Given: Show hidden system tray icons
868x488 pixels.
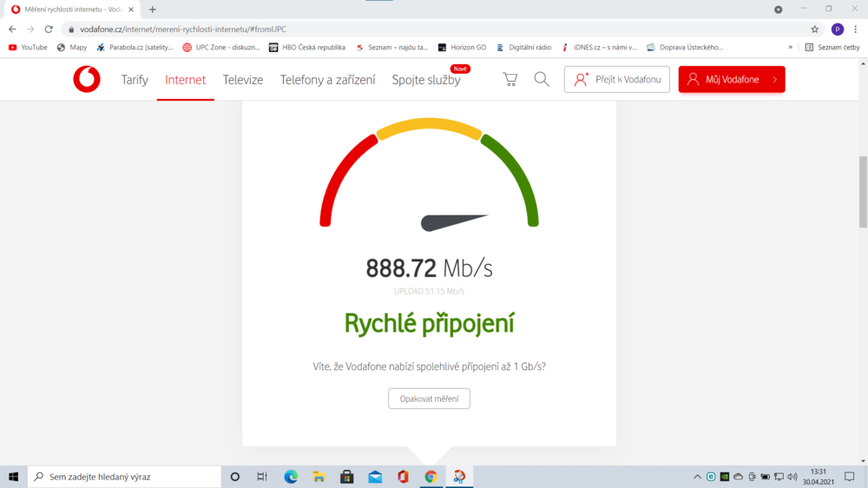Looking at the screenshot, I should (697, 477).
